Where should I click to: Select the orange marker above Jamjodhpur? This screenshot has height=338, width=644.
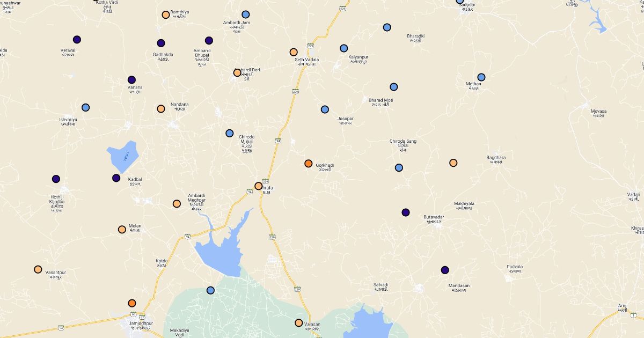pos(132,303)
